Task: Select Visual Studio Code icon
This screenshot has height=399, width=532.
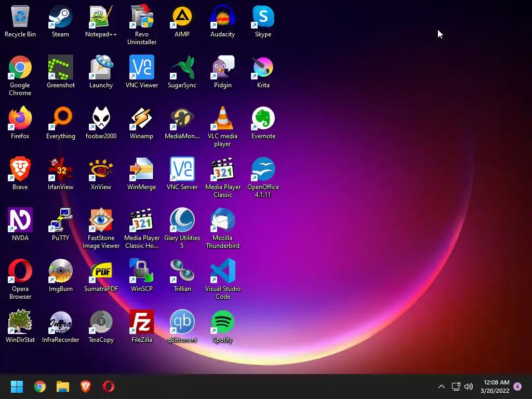Action: coord(222,271)
